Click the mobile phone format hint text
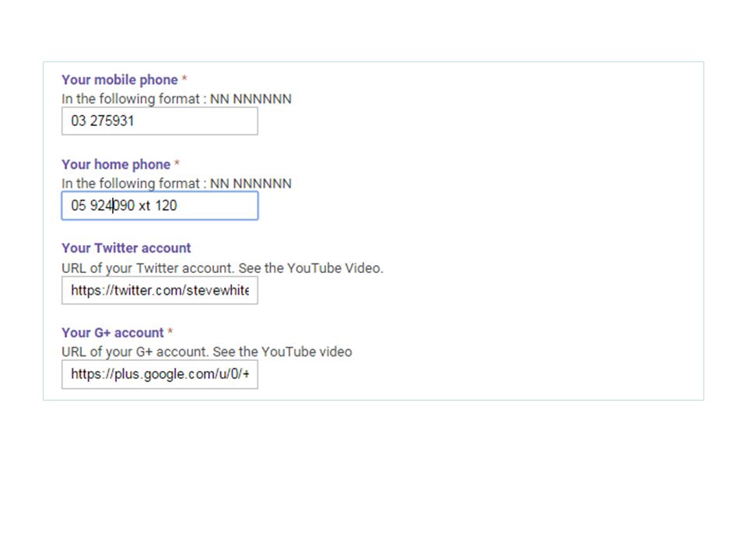 click(x=177, y=99)
